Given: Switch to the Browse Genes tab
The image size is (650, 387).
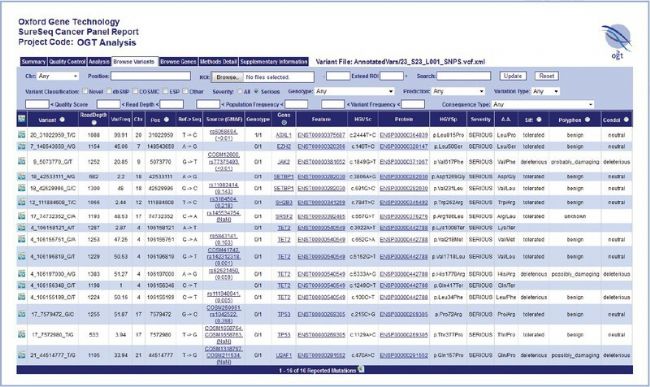Looking at the screenshot, I should tap(178, 61).
